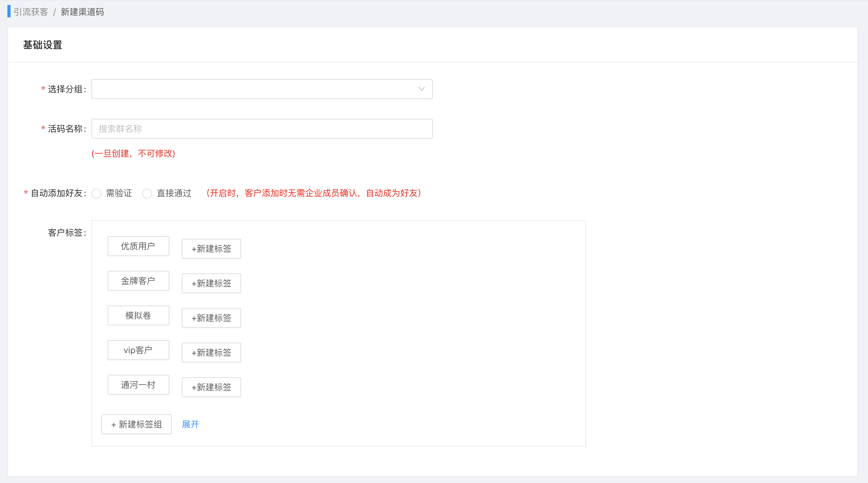Open the 选择分组 dropdown arrow
The width and height of the screenshot is (868, 483).
421,89
